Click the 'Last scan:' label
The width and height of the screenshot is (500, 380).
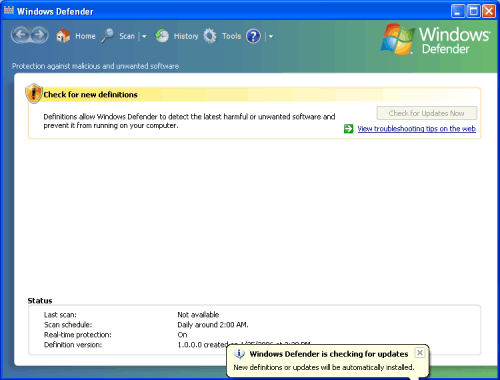[60, 315]
